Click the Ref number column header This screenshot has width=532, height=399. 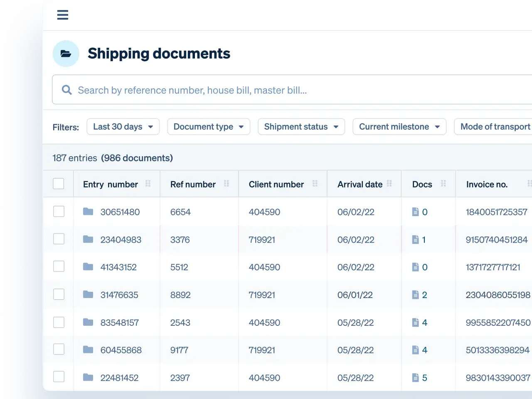[x=193, y=184]
